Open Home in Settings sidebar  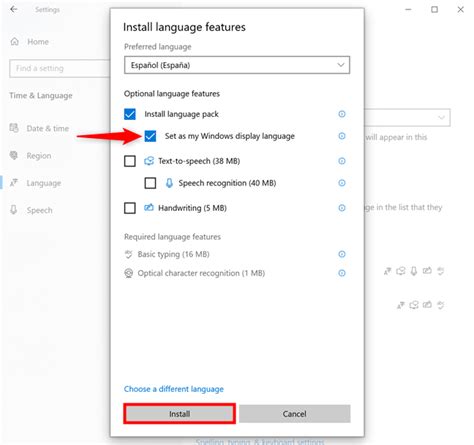pyautogui.click(x=38, y=42)
